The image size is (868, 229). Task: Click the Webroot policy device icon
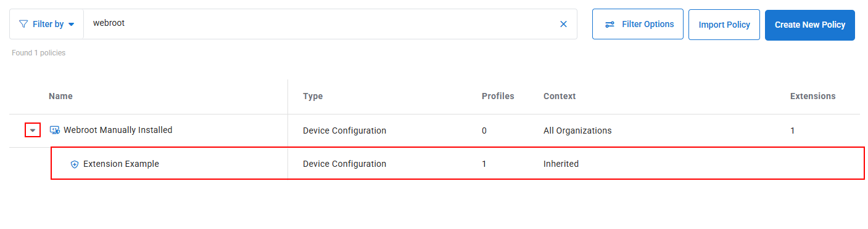click(x=54, y=131)
